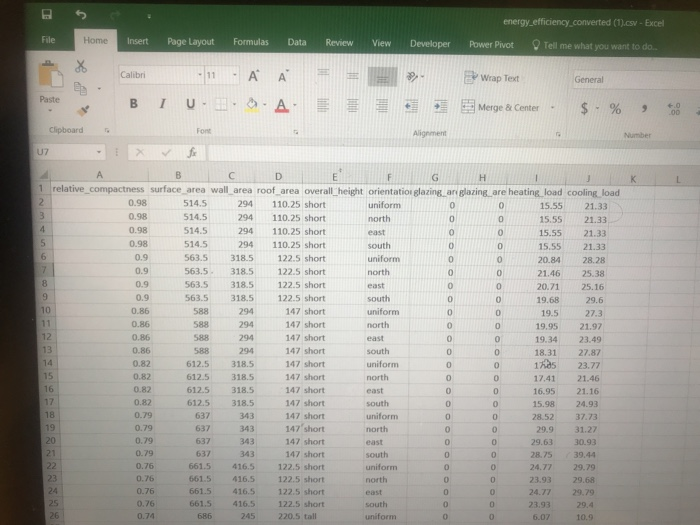
Task: Open the Borders dropdown arrow
Action: click(x=234, y=104)
